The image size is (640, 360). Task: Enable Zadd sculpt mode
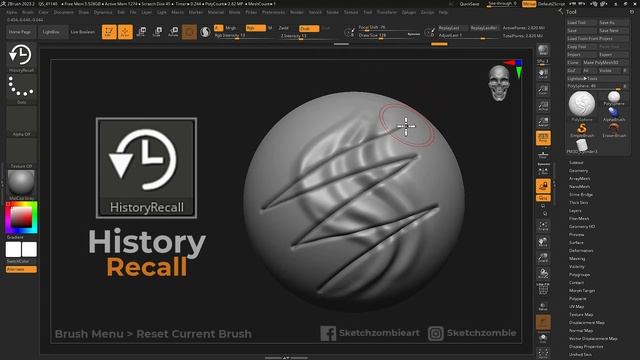[x=284, y=28]
